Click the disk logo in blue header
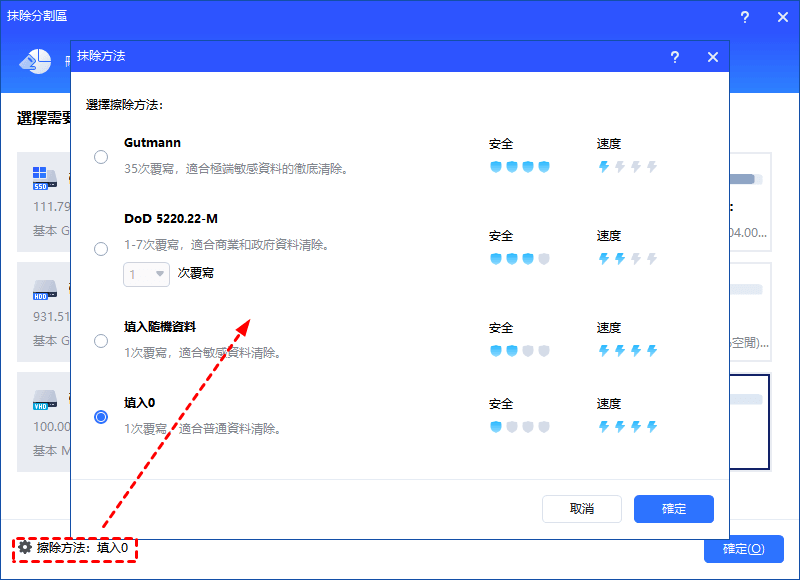The width and height of the screenshot is (800, 580). click(x=35, y=61)
